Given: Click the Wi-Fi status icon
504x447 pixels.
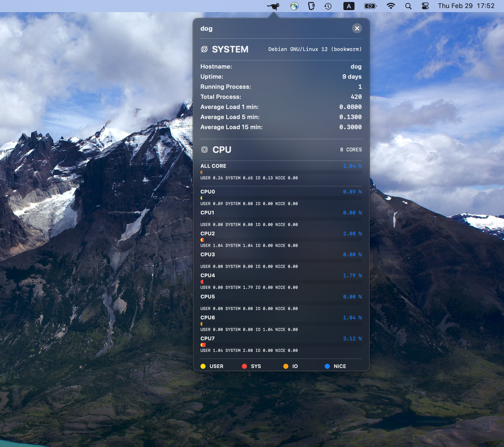Looking at the screenshot, I should coord(391,6).
